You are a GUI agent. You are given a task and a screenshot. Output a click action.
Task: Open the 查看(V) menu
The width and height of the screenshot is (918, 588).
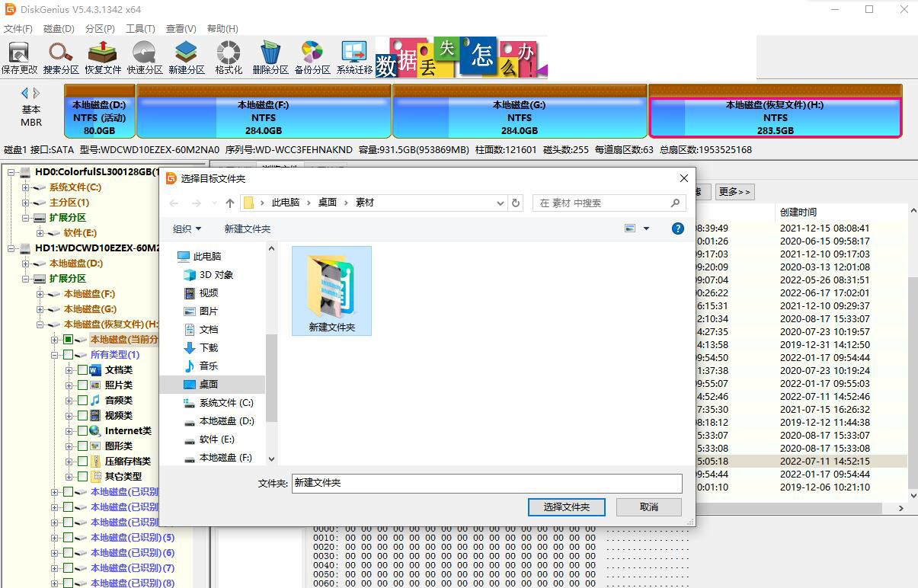pos(181,28)
